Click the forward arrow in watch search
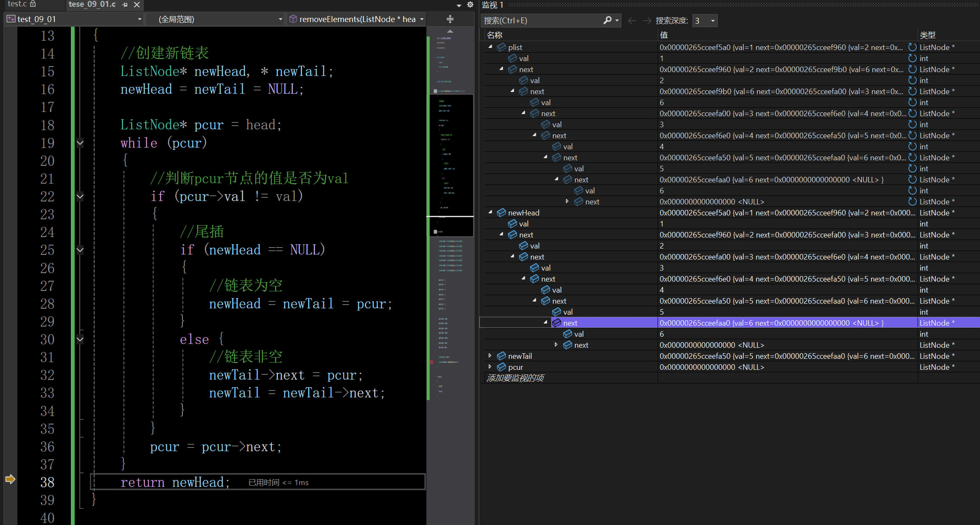This screenshot has height=525, width=980. tap(647, 20)
